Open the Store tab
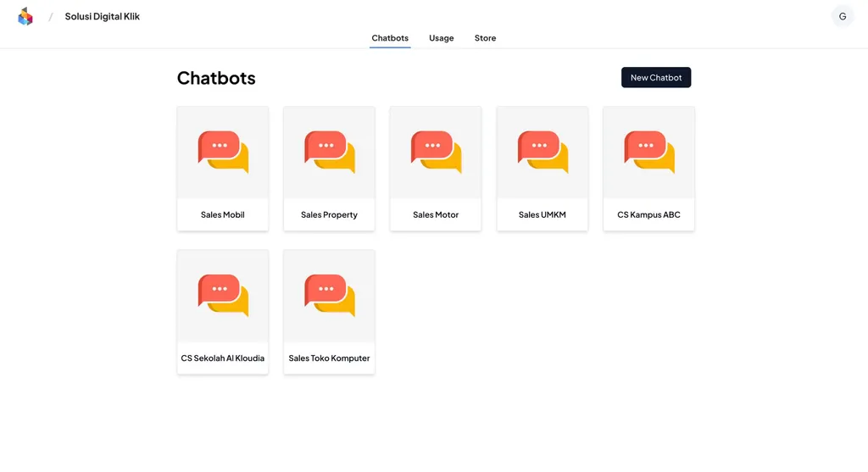868x472 pixels. pos(485,38)
